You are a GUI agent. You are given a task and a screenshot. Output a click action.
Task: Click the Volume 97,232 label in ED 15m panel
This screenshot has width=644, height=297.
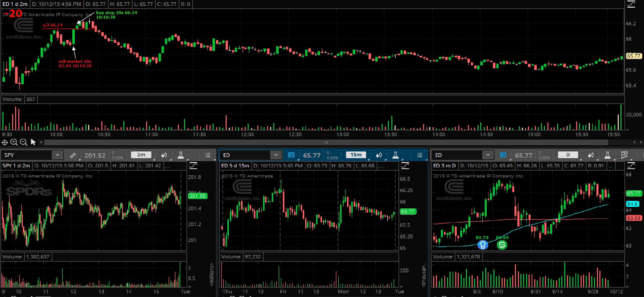(241, 257)
